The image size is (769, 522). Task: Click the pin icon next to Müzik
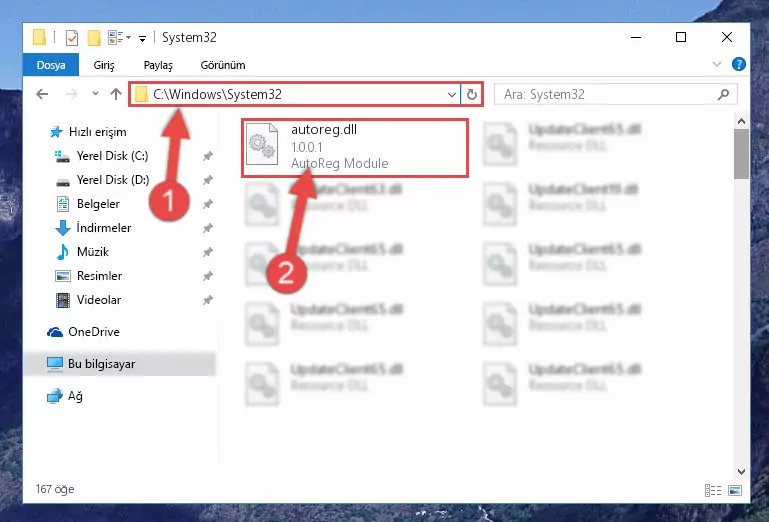pos(208,252)
